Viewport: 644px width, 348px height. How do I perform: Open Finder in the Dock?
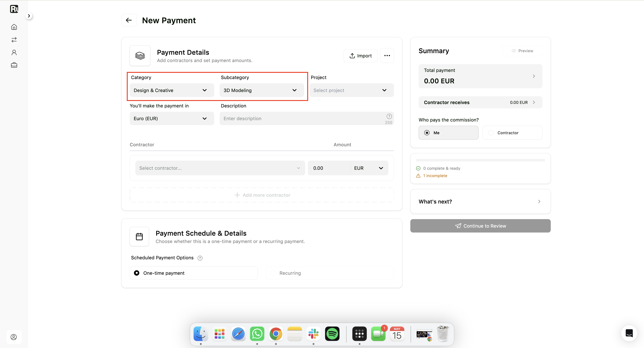click(201, 334)
